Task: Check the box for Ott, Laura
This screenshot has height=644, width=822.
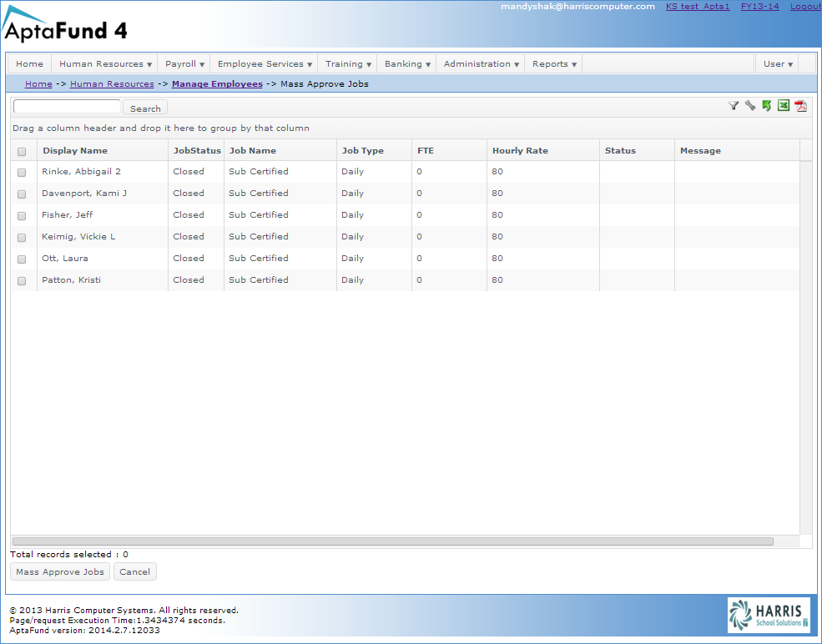Action: click(22, 259)
